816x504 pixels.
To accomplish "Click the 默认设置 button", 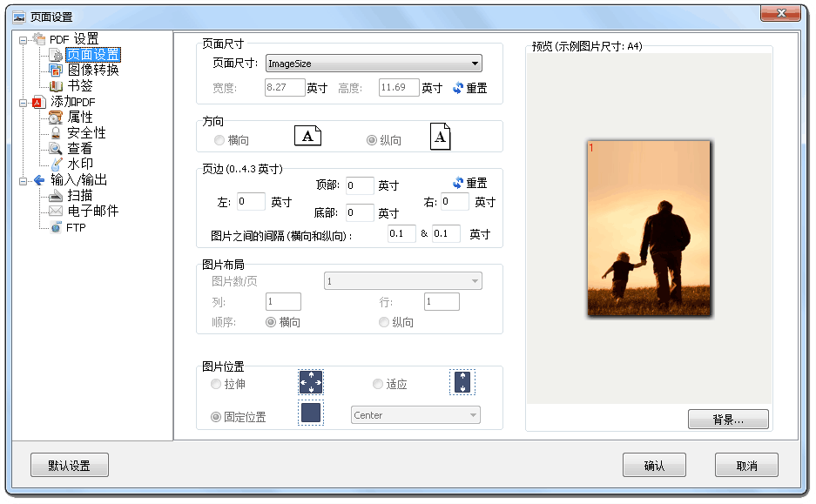I will click(69, 466).
